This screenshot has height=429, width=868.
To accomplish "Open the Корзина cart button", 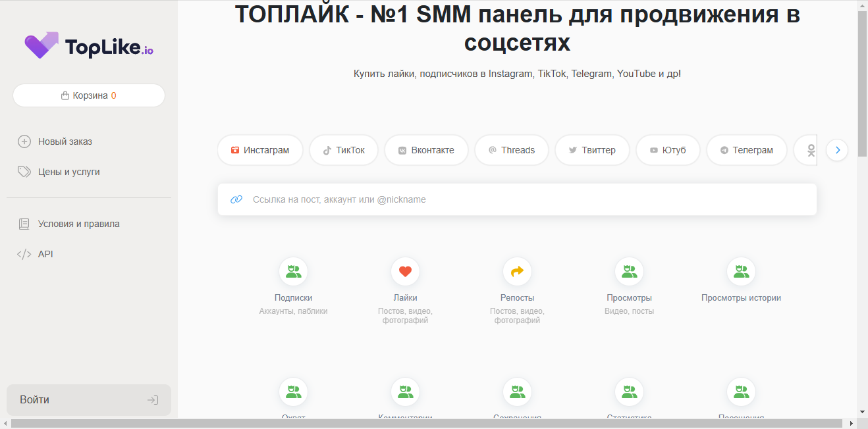I will tap(89, 95).
